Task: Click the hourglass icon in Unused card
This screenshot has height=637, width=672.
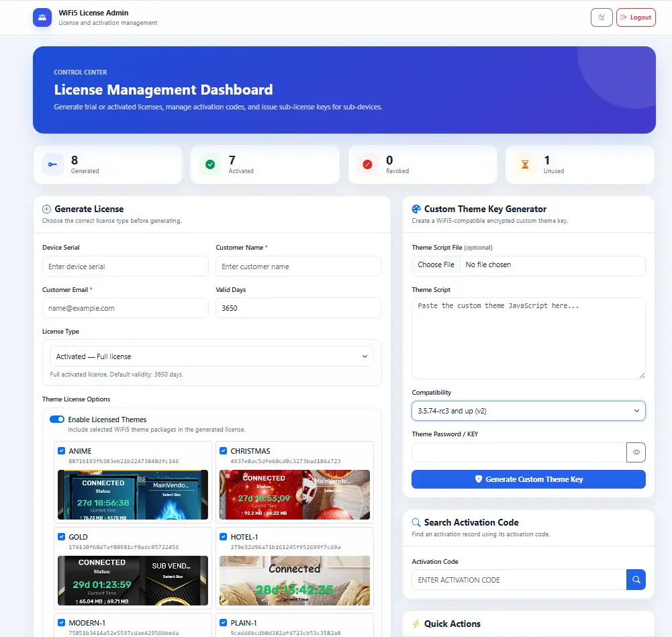Action: 525,164
